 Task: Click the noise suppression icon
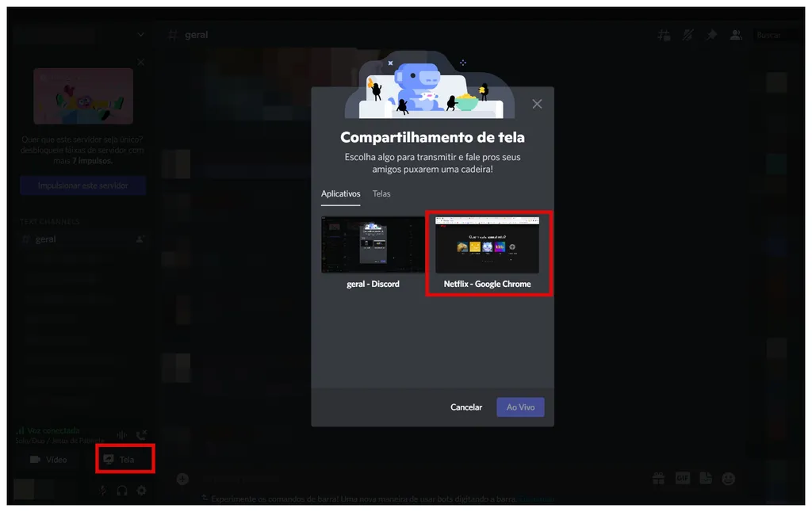tap(121, 435)
